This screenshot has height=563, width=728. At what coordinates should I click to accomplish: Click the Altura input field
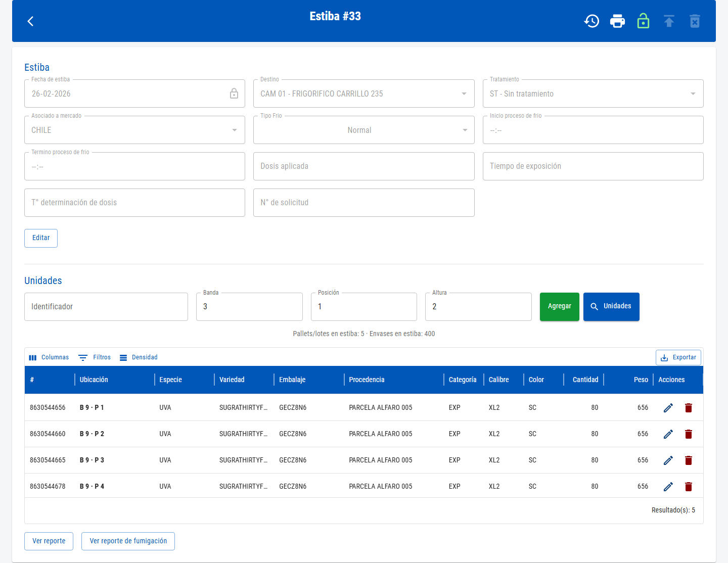coord(478,307)
